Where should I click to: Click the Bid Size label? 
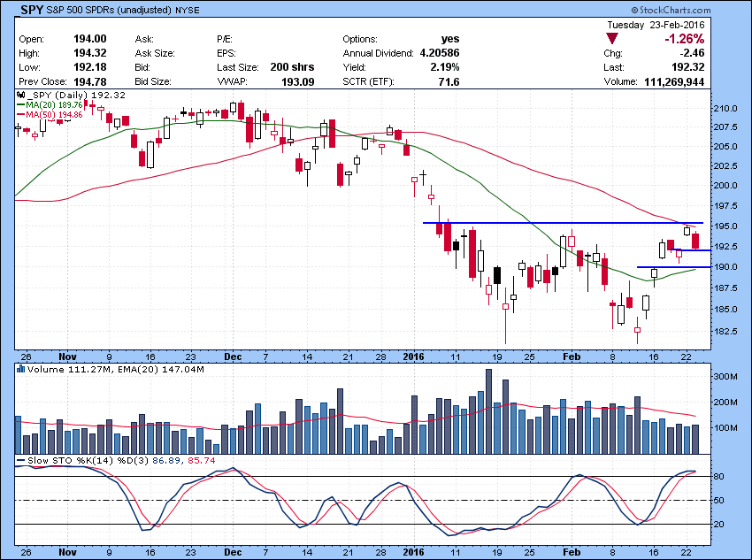[x=153, y=81]
